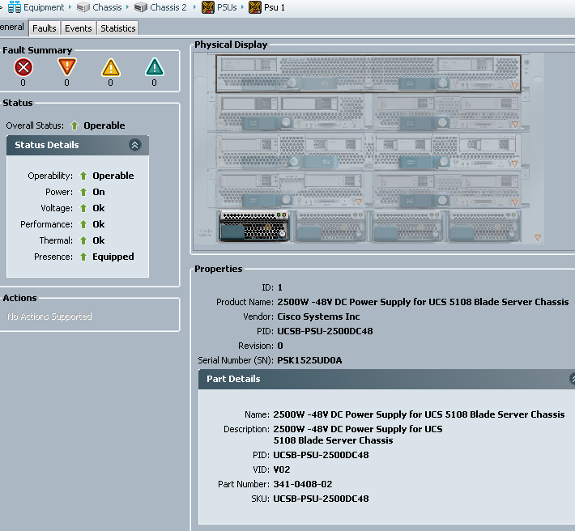Click the Operability value Operable
The width and height of the screenshot is (575, 531).
(113, 176)
